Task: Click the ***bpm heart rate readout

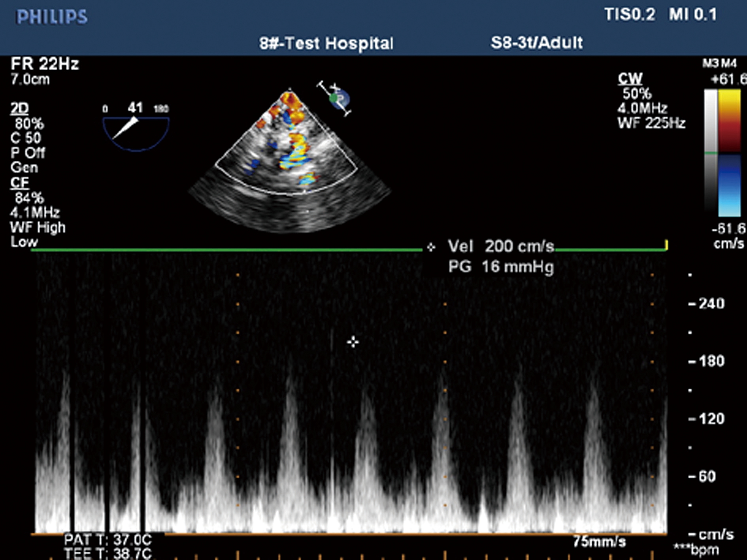Action: (696, 550)
